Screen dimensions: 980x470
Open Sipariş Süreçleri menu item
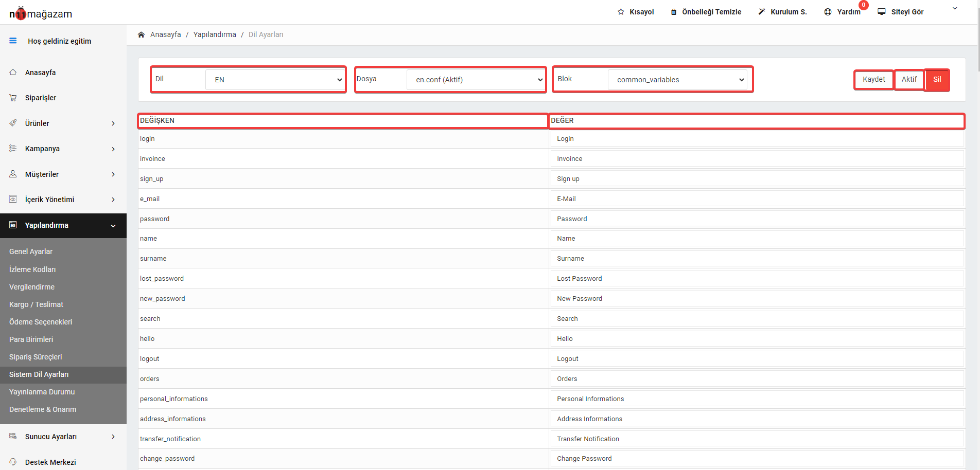click(36, 357)
